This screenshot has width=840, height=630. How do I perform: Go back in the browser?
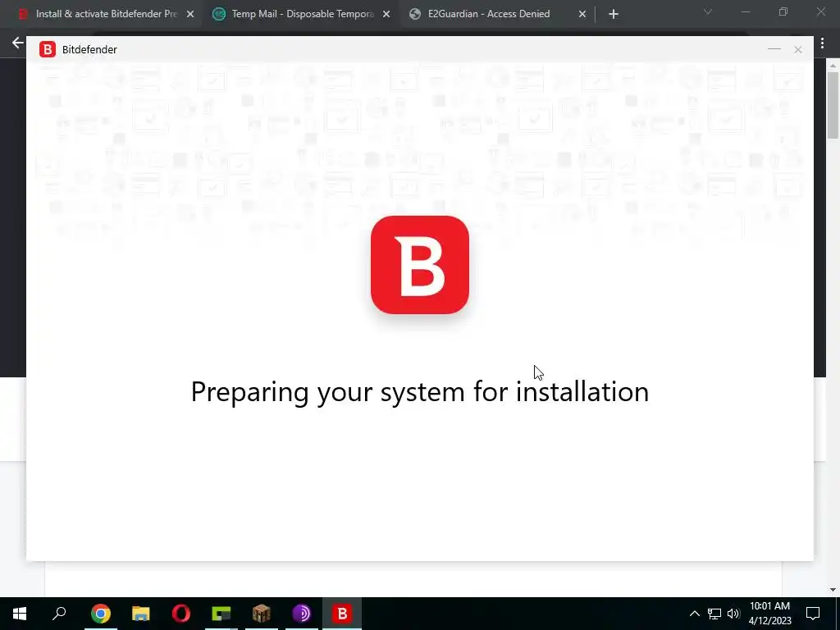tap(18, 43)
